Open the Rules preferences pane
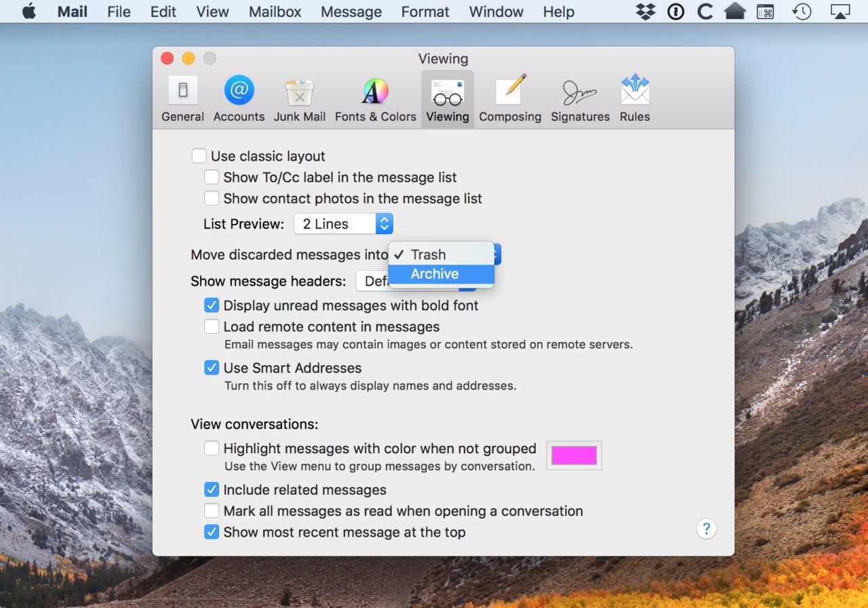This screenshot has height=608, width=868. tap(635, 99)
